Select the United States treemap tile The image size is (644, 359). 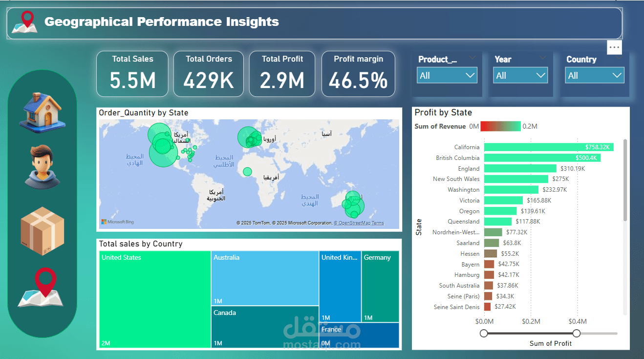tap(155, 299)
